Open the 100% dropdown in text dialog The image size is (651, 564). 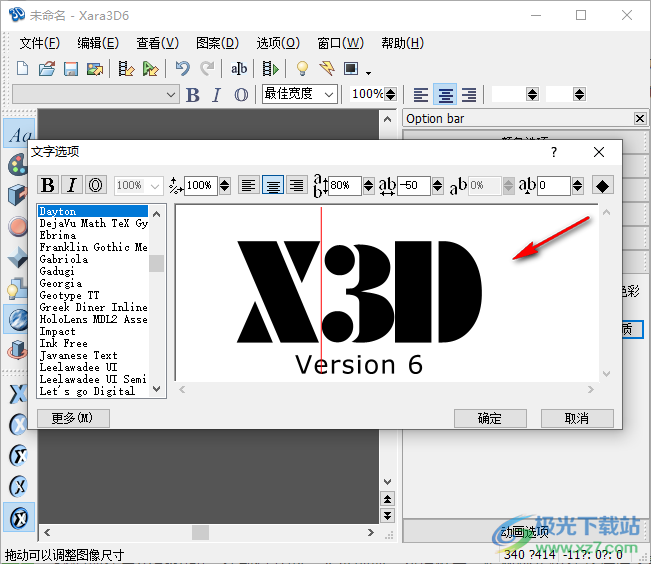(155, 185)
